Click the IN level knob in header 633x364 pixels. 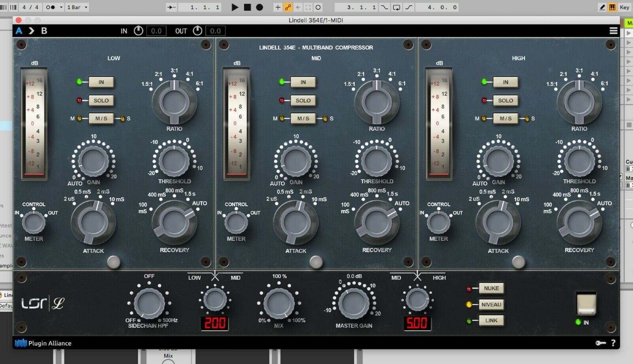point(138,30)
